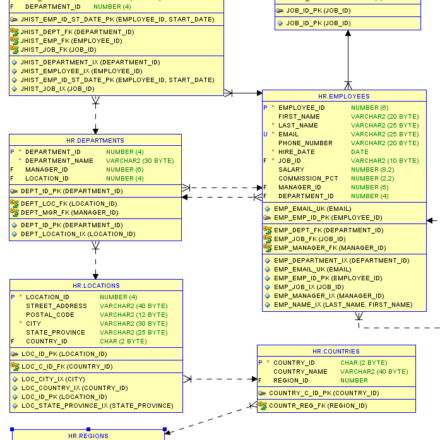This screenshot has height=440, width=440.
Task: Click the DATE data type of HIRE_DATE
Action: 360,152
